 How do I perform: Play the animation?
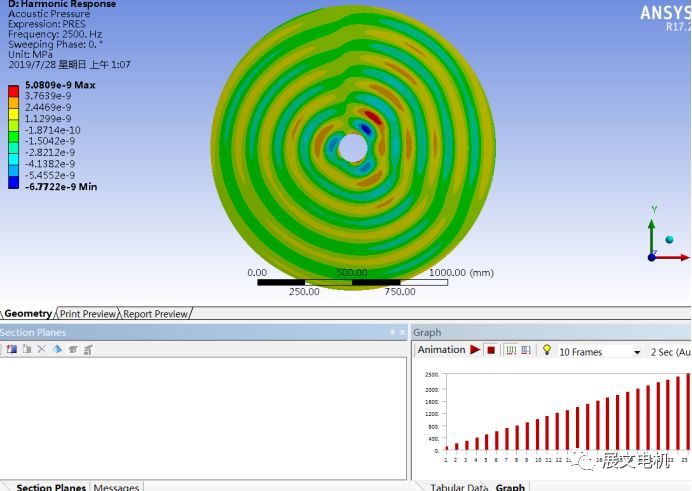coord(475,350)
